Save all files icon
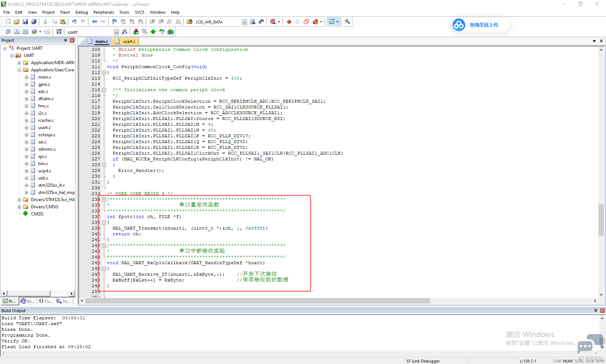This screenshot has width=606, height=364. click(34, 22)
